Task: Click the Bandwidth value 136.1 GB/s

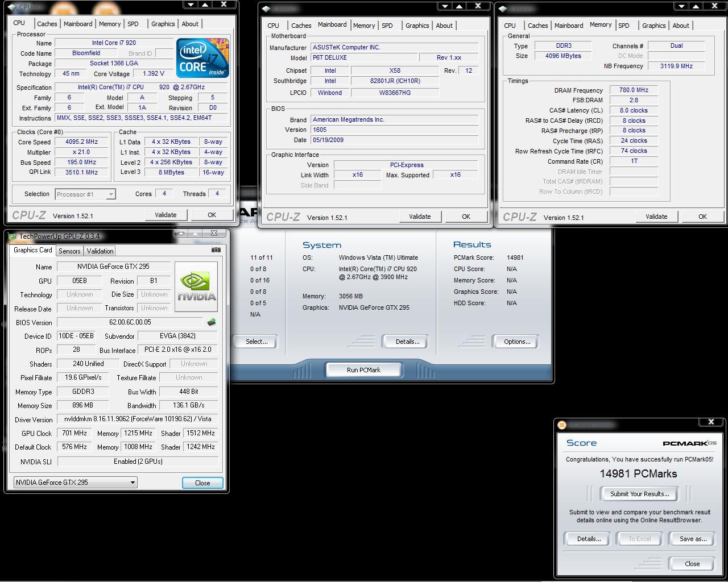Action: [x=189, y=405]
